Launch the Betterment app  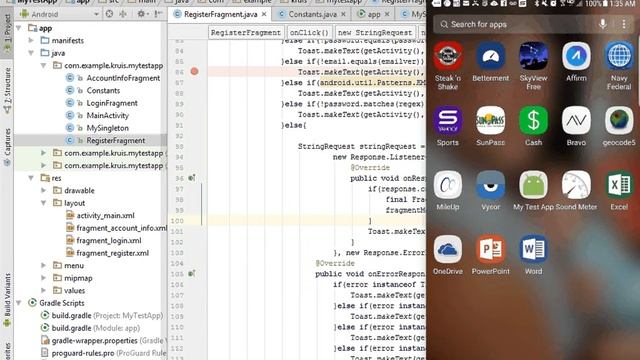(491, 56)
